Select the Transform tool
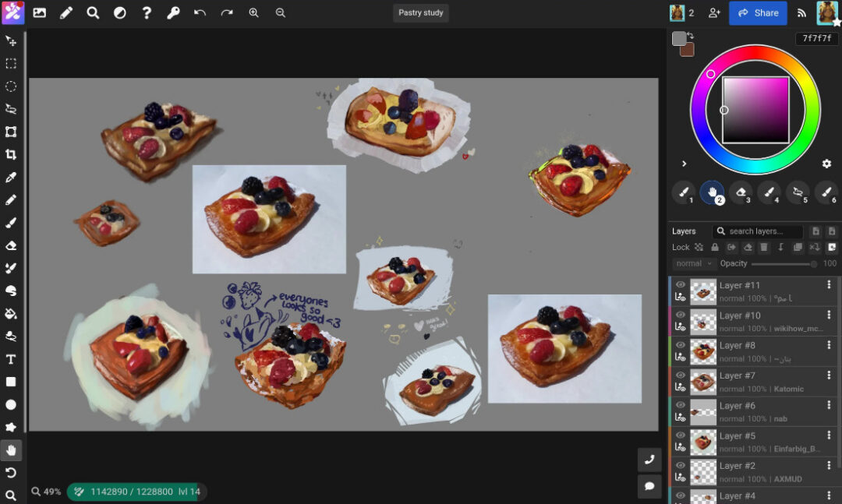This screenshot has height=504, width=842. tap(11, 132)
